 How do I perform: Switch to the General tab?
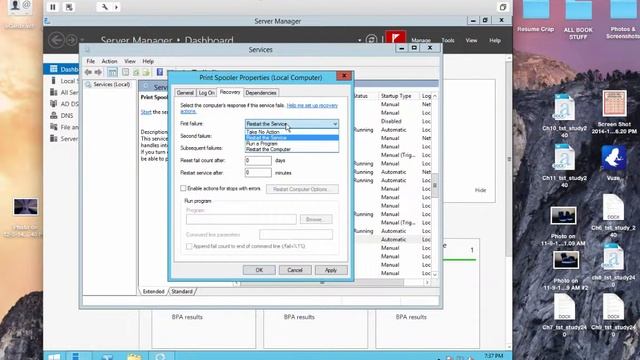coord(185,93)
